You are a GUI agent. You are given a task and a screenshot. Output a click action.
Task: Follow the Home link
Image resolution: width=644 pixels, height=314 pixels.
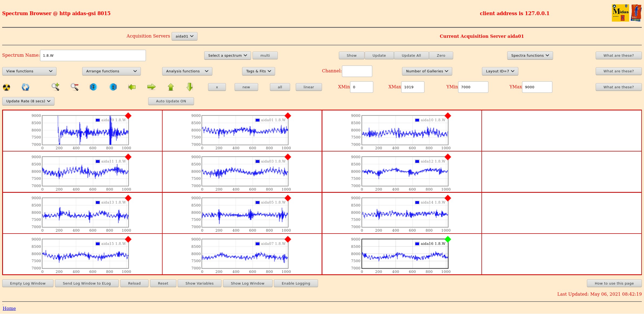point(9,308)
